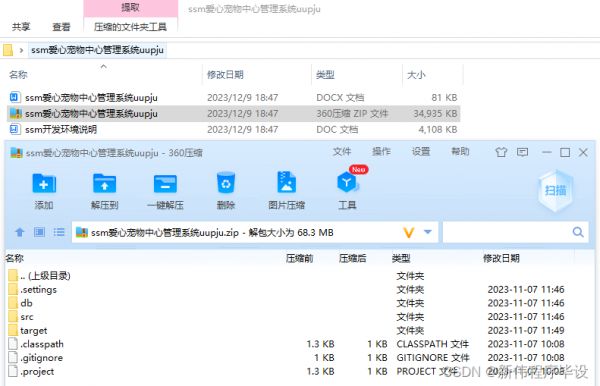
Task: Open the 文件 menu in 360压缩
Action: (342, 152)
